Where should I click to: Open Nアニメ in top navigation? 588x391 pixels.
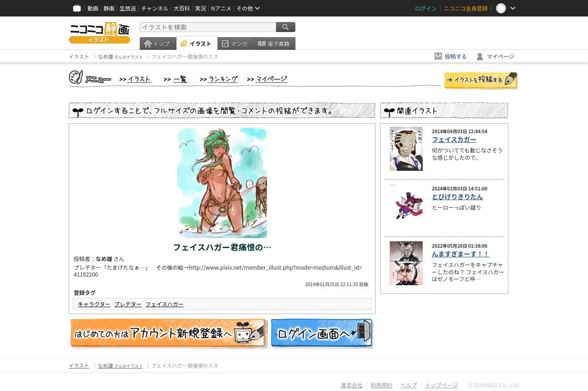coord(221,8)
